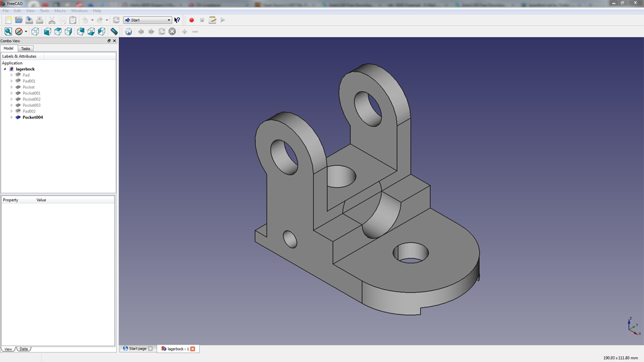Click the Redo arrow icon
The image size is (644, 362).
coord(100,20)
